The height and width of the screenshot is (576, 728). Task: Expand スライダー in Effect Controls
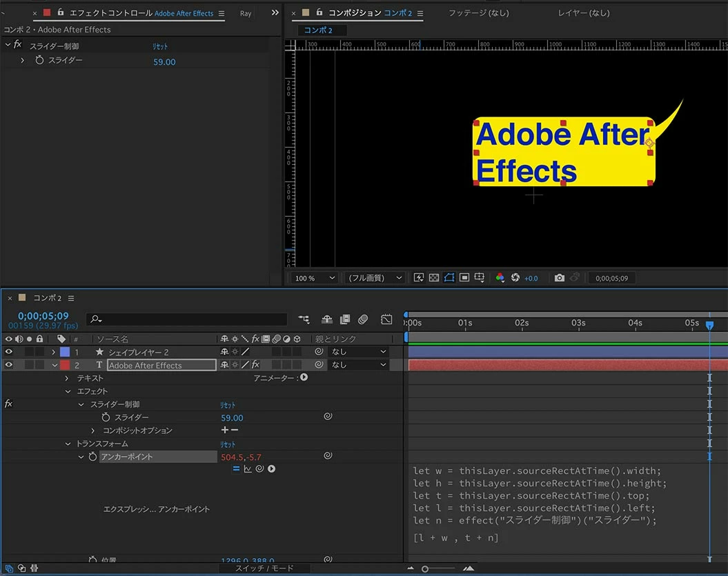tap(22, 60)
